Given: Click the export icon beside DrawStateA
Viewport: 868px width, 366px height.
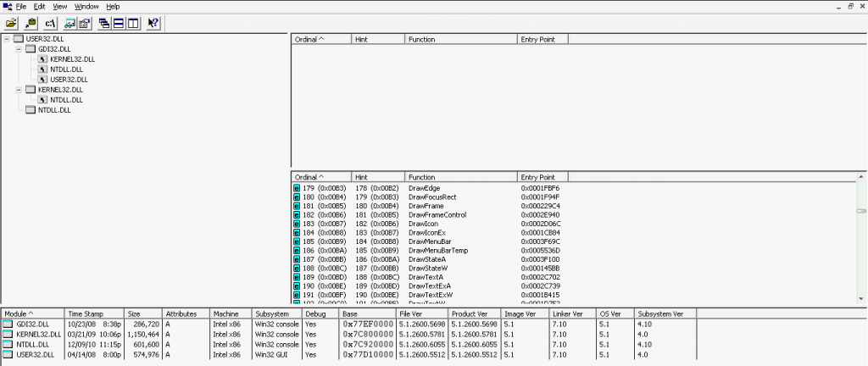Looking at the screenshot, I should coord(296,259).
